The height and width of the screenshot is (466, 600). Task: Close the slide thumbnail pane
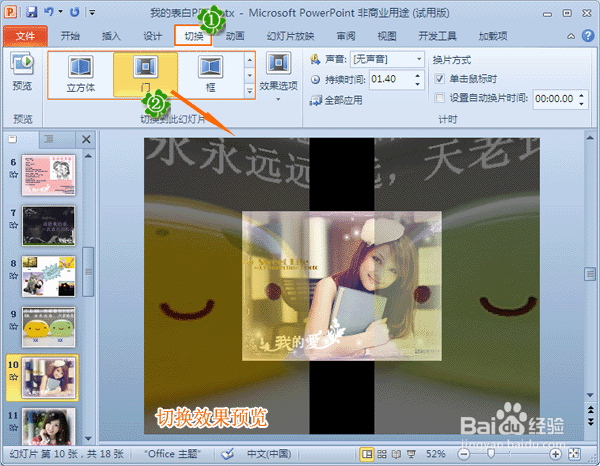[86, 139]
